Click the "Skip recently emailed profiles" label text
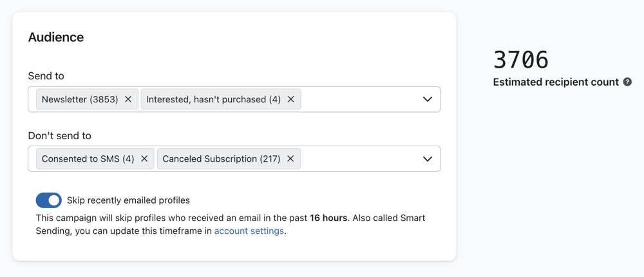This screenshot has width=644, height=277. (128, 200)
